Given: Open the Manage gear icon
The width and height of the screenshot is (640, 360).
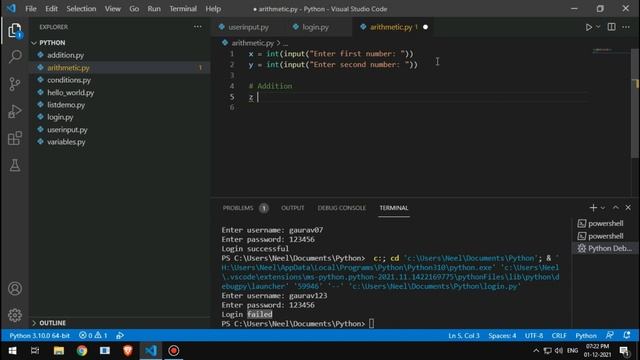Looking at the screenshot, I should click(x=15, y=315).
